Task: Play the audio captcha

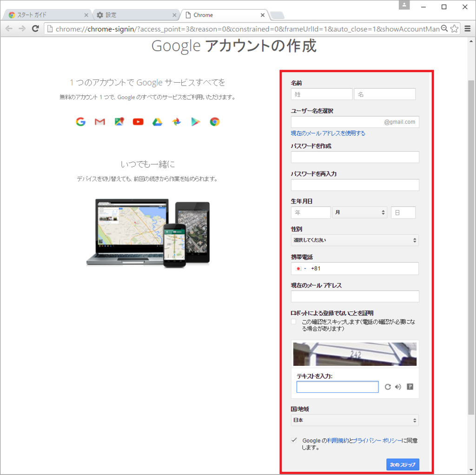Action: point(398,387)
